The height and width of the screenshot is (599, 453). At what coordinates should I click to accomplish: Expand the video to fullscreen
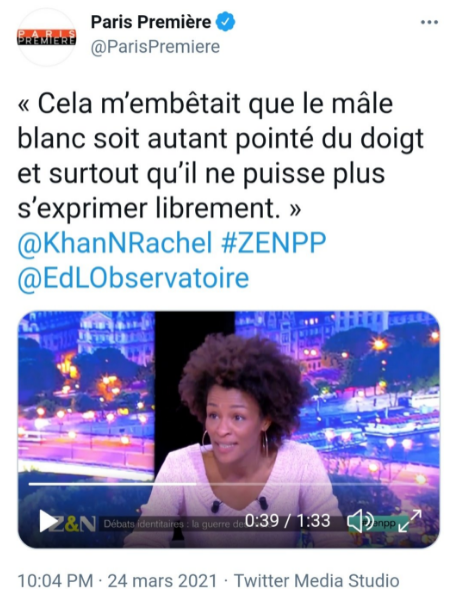(x=409, y=520)
